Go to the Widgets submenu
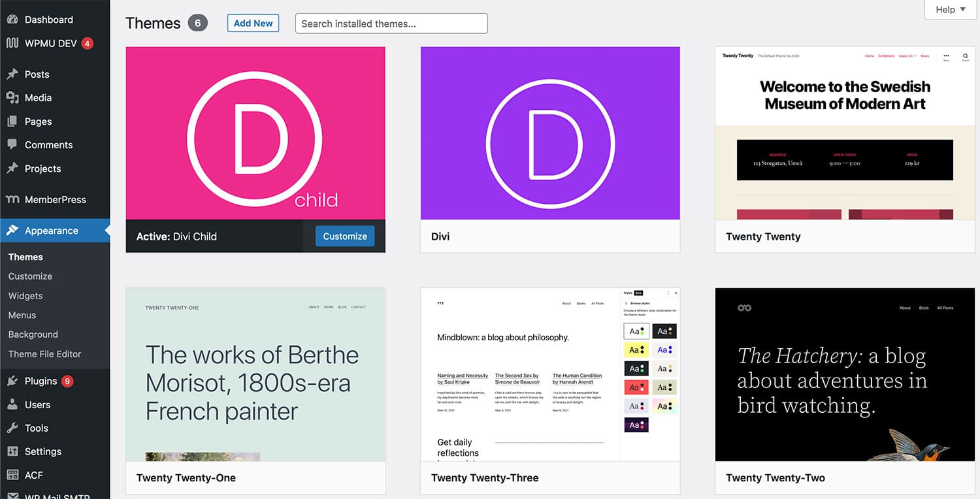 point(25,296)
